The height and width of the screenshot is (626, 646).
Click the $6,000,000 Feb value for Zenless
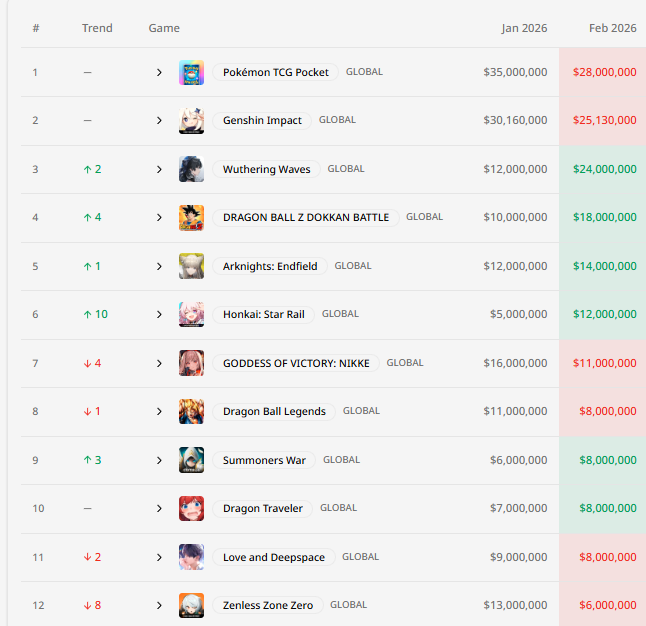[608, 605]
